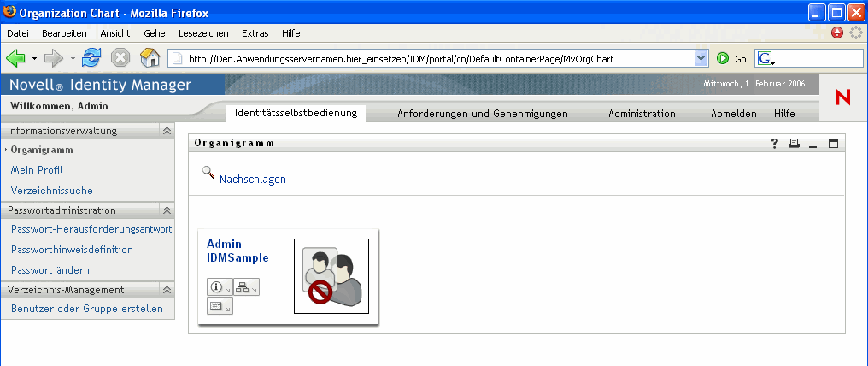
Task: Click the Willkommen, Admin text
Action: pos(60,106)
